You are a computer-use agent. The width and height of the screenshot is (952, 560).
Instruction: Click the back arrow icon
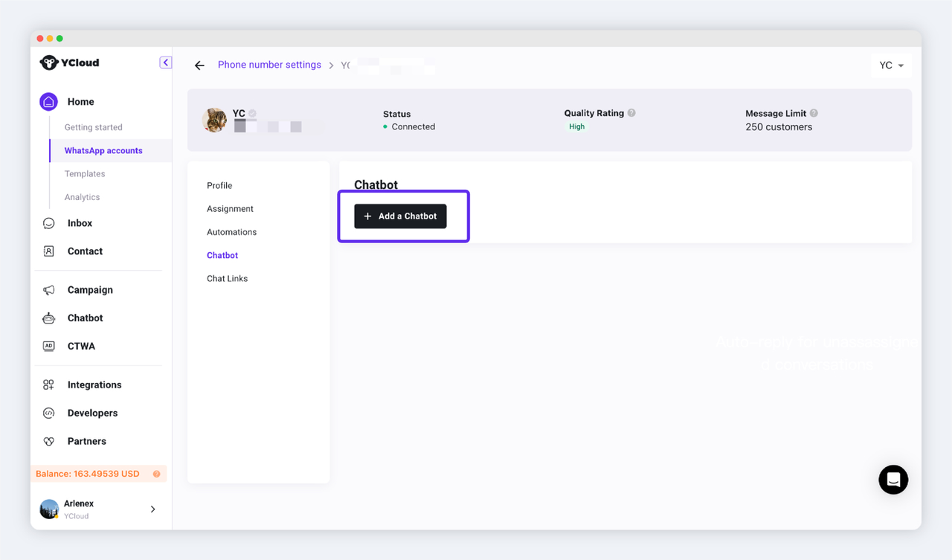(x=199, y=65)
